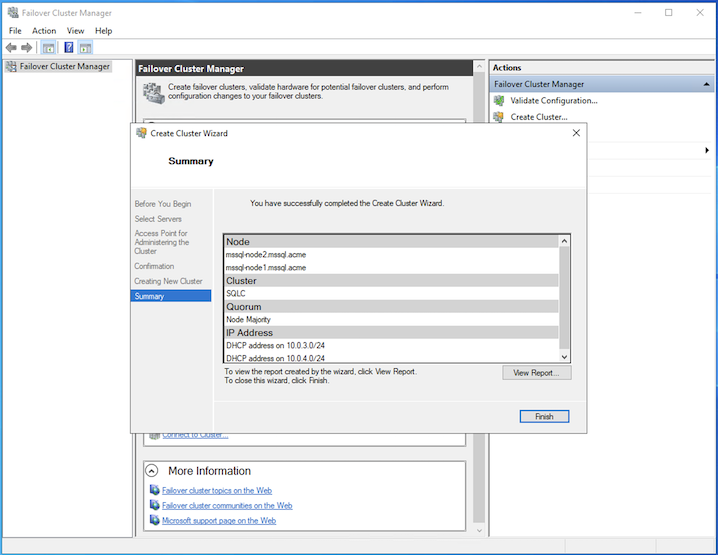Click the summary list scroll up arrow
718x555 pixels.
pyautogui.click(x=564, y=241)
